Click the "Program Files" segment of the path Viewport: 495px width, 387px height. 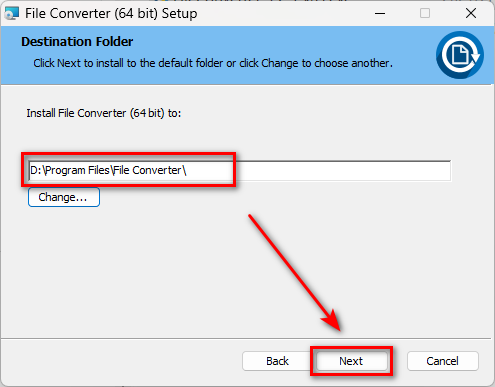tap(77, 170)
